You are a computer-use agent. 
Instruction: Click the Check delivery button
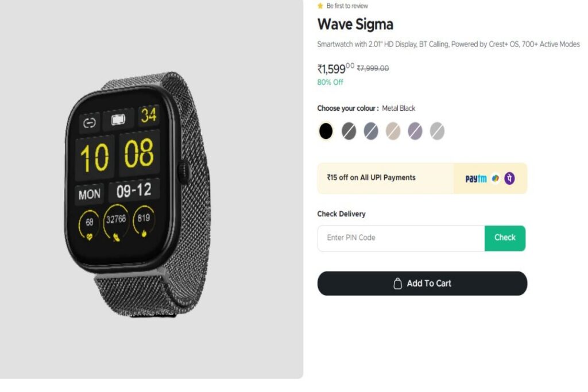505,238
